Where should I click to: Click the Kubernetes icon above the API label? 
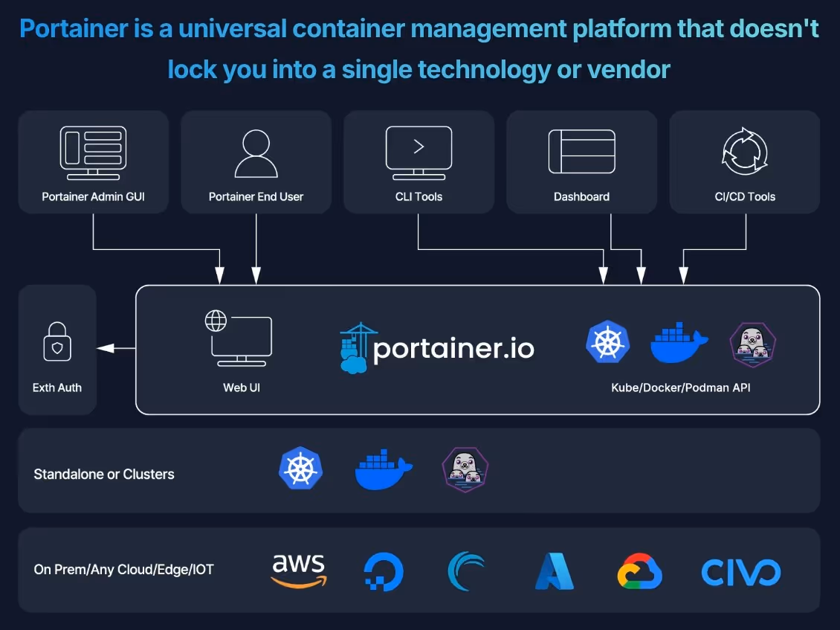[607, 342]
